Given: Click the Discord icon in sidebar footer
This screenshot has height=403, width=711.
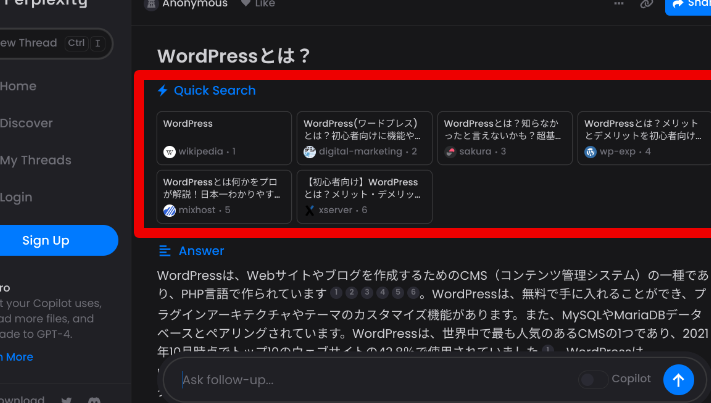Looking at the screenshot, I should [x=94, y=400].
